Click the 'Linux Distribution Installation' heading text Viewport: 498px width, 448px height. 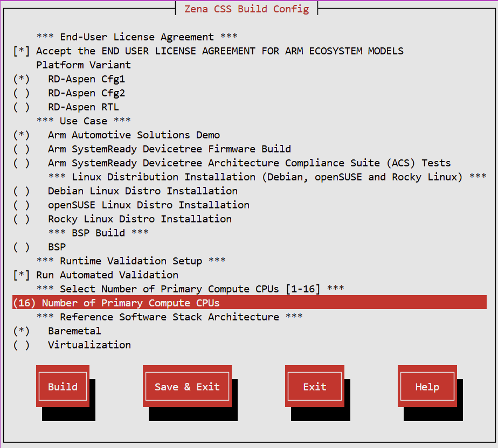click(x=267, y=177)
